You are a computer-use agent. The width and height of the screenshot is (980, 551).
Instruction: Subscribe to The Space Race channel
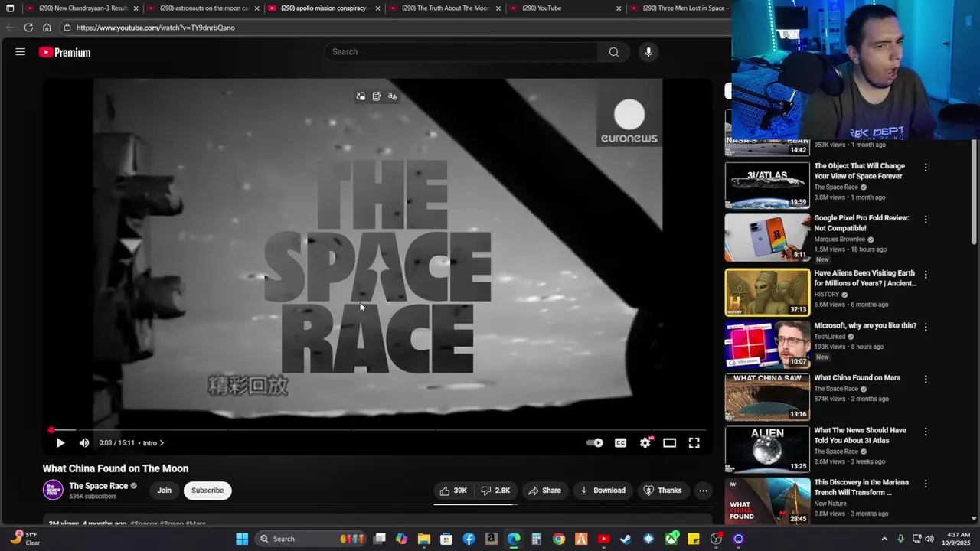(x=207, y=491)
